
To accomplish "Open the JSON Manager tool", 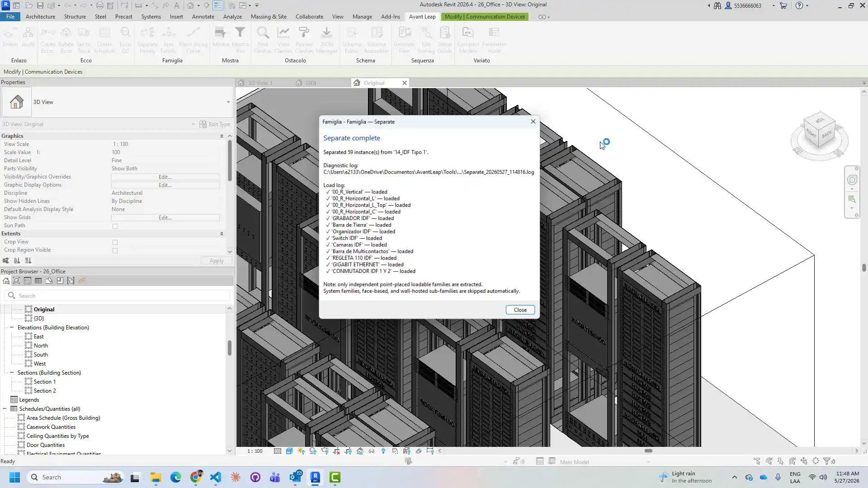I will (x=326, y=40).
